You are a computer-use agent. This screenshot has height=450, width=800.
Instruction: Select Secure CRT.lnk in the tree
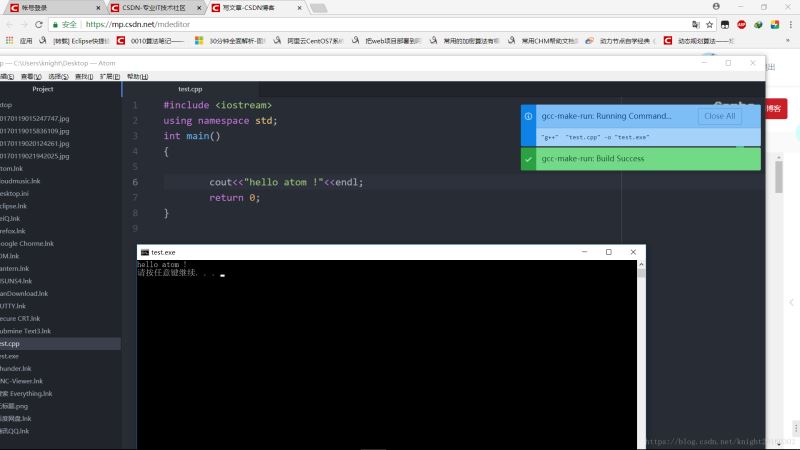coord(20,318)
